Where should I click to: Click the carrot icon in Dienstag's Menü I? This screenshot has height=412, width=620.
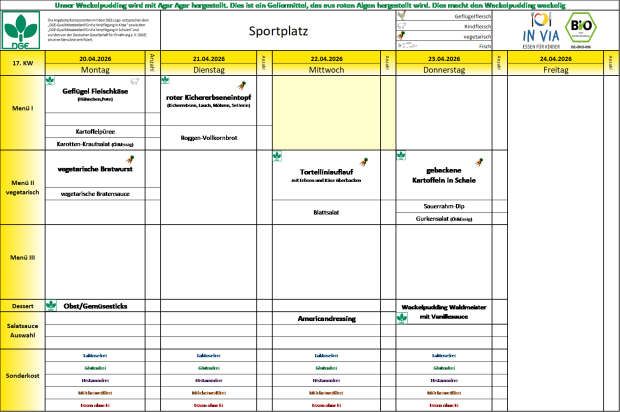pos(241,87)
